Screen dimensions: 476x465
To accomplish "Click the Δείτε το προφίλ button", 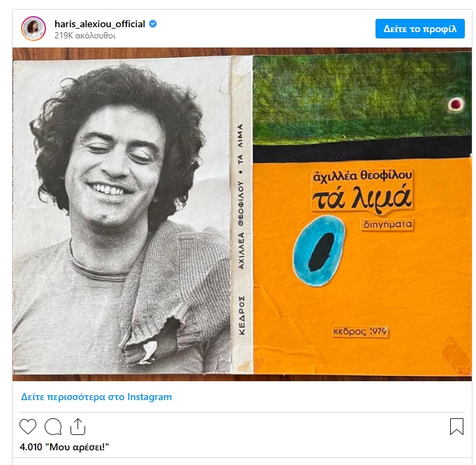I will pos(420,29).
